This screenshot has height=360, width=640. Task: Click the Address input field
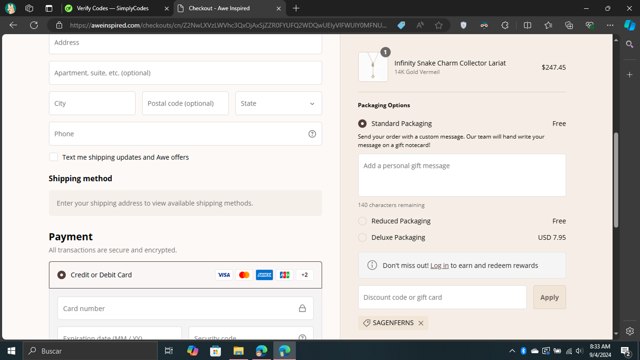point(185,43)
